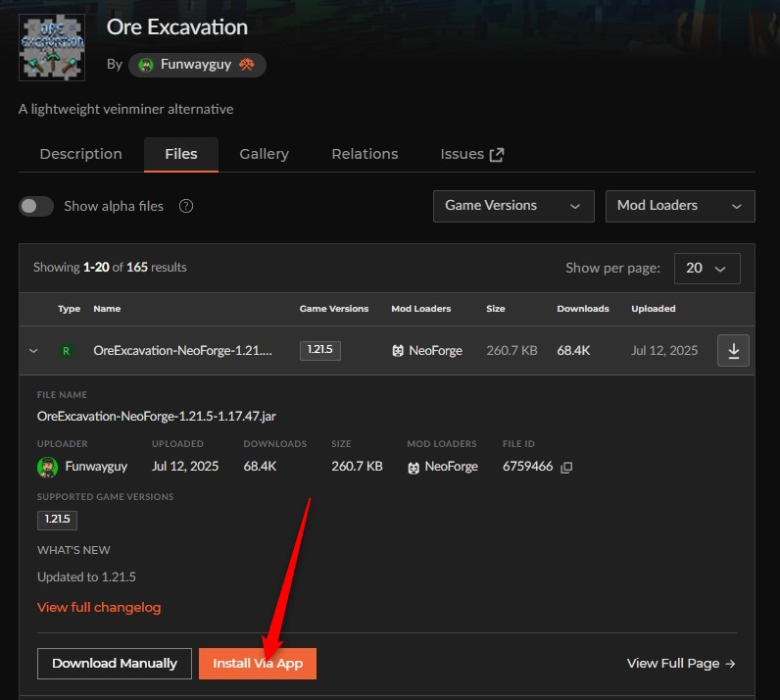Download file using row download arrow icon

[x=733, y=351]
